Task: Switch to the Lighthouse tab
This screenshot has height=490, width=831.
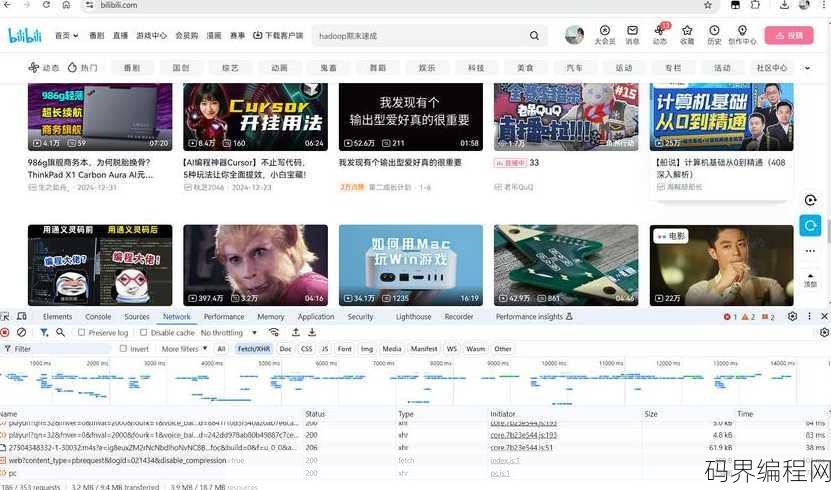Action: tap(413, 316)
